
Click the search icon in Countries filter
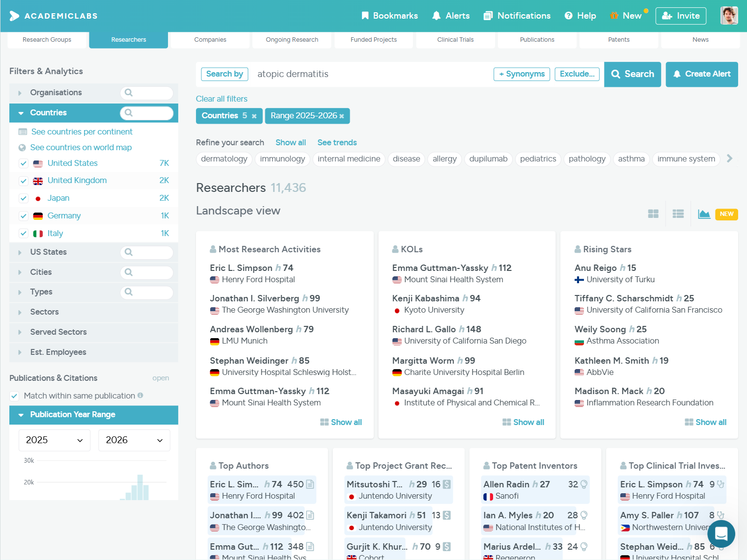129,113
